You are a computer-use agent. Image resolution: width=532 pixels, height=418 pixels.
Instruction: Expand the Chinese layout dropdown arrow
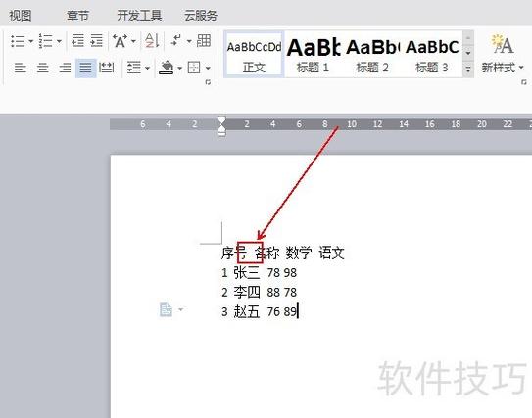coord(133,41)
